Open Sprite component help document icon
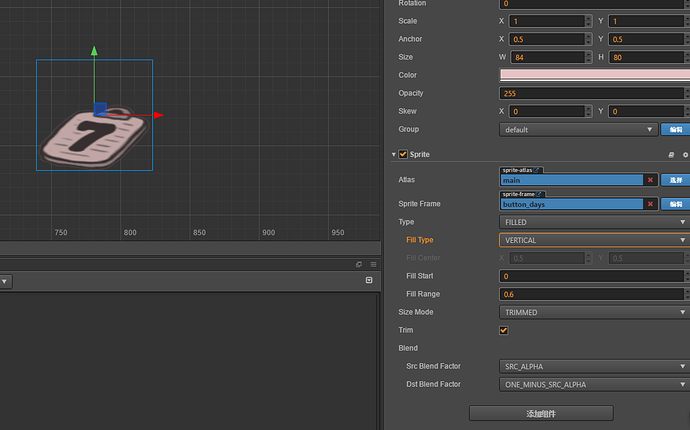 click(671, 154)
